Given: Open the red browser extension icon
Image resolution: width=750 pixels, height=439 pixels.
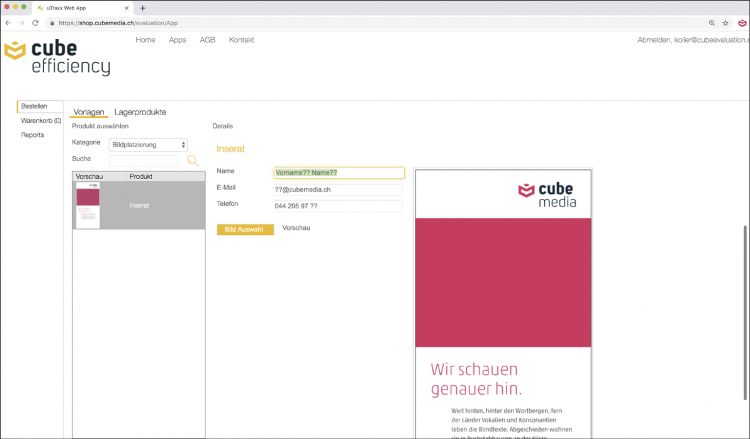Looking at the screenshot, I should (741, 22).
